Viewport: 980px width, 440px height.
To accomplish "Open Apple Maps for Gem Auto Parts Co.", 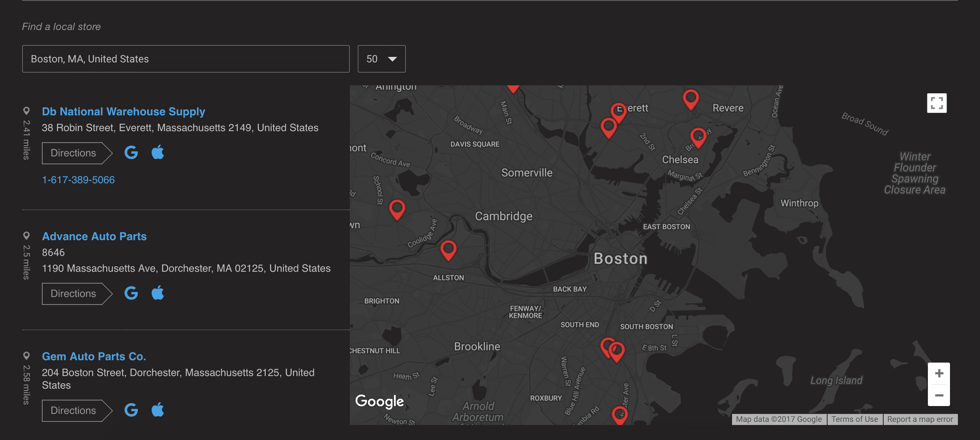I will 158,410.
